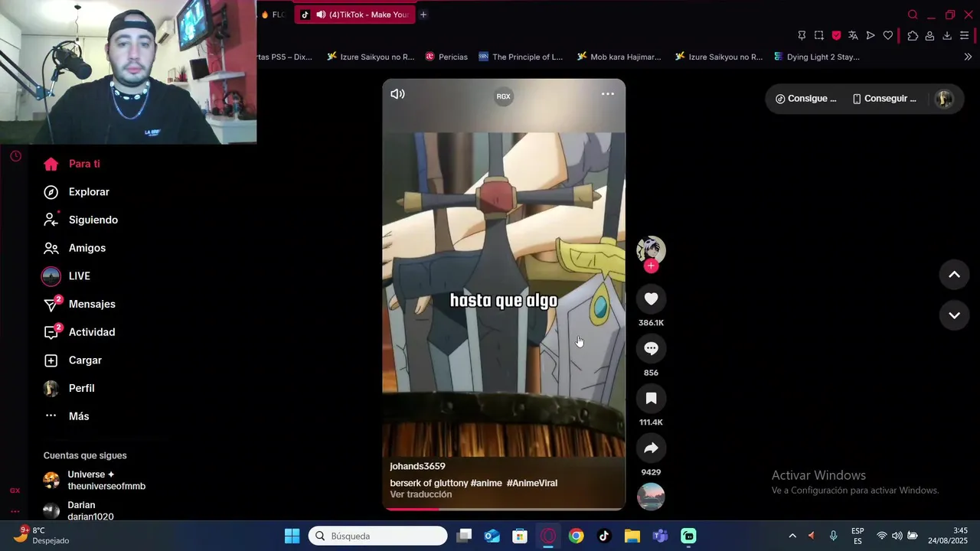The height and width of the screenshot is (551, 980).
Task: Open the Mob kara Hajimar... bookmark
Action: point(619,57)
